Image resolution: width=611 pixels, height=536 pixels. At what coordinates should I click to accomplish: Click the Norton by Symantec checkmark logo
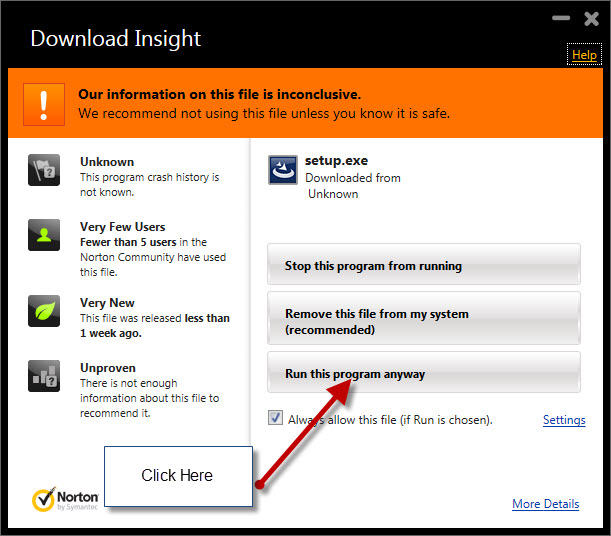pyautogui.click(x=65, y=499)
